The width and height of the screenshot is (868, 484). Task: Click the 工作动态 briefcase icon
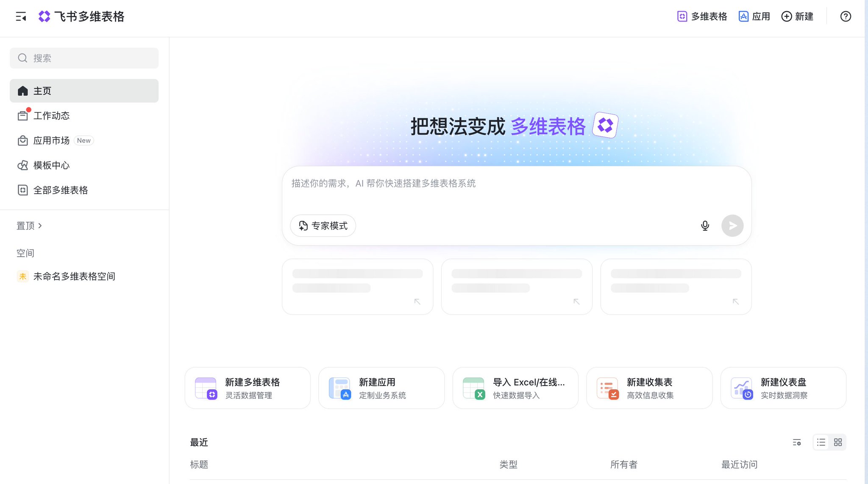pos(23,116)
